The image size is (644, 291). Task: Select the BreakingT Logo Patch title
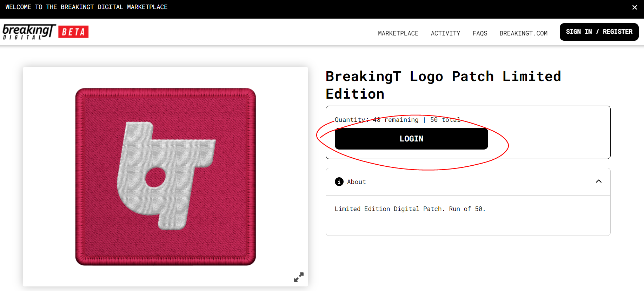[443, 85]
